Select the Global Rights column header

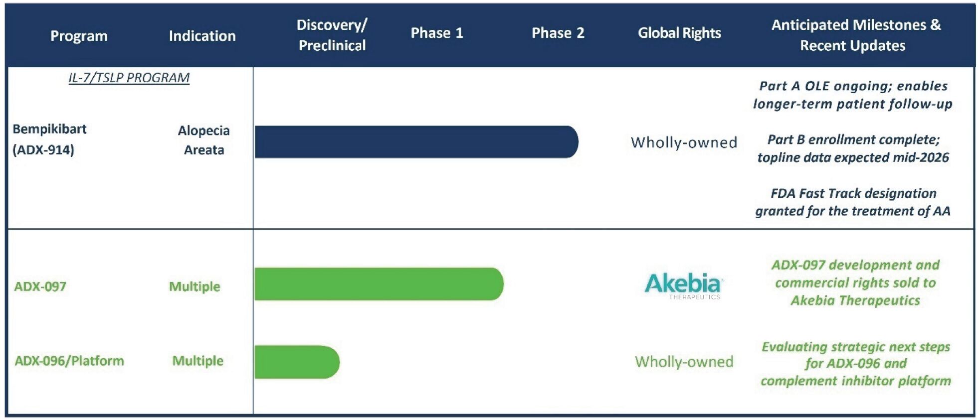tap(679, 33)
